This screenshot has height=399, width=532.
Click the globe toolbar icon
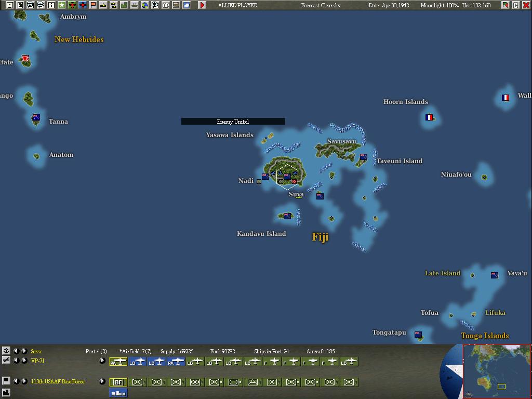point(145,5)
